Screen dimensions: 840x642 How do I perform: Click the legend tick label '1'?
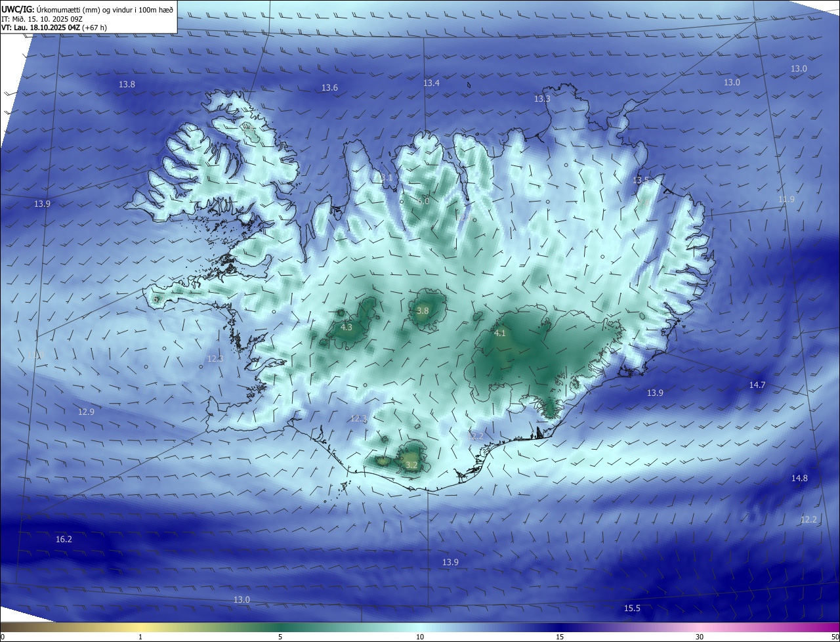pyautogui.click(x=140, y=637)
